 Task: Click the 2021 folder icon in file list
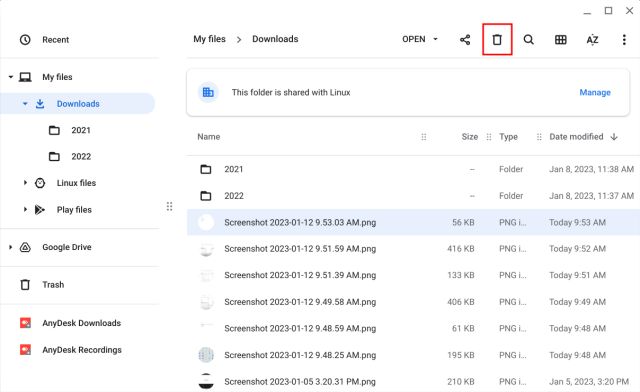[206, 169]
